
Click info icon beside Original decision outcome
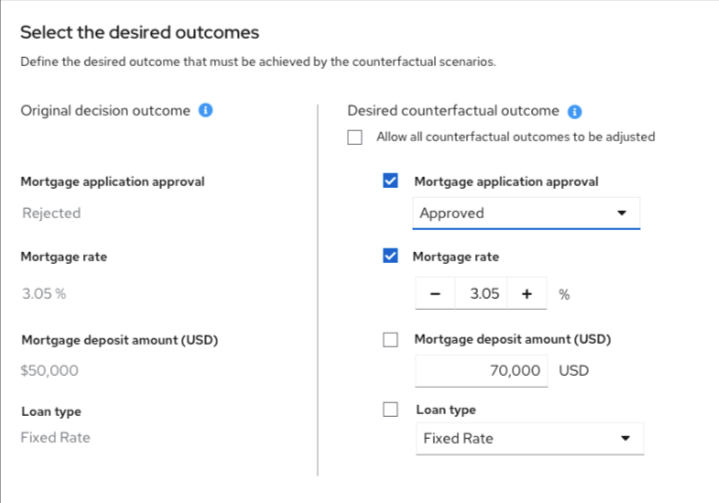206,111
